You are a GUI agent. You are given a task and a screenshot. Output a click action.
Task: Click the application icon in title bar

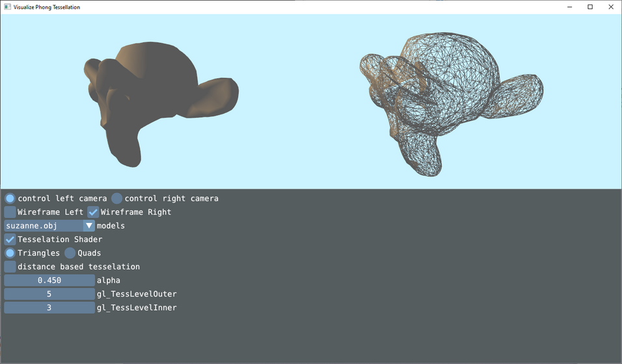point(7,7)
